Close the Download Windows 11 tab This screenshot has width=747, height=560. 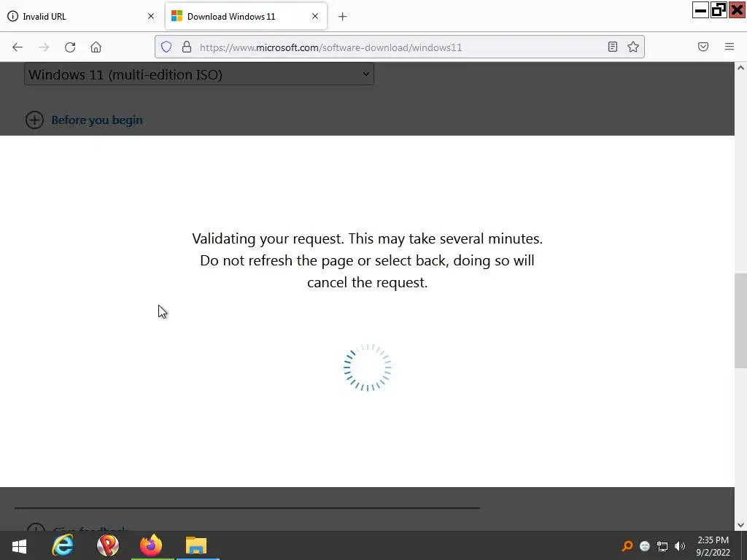(315, 16)
